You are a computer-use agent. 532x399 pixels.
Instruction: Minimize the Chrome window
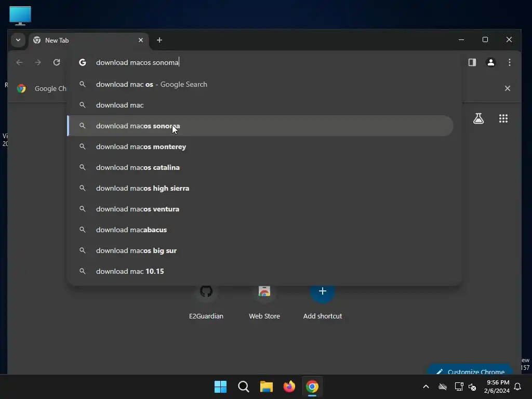coord(461,39)
